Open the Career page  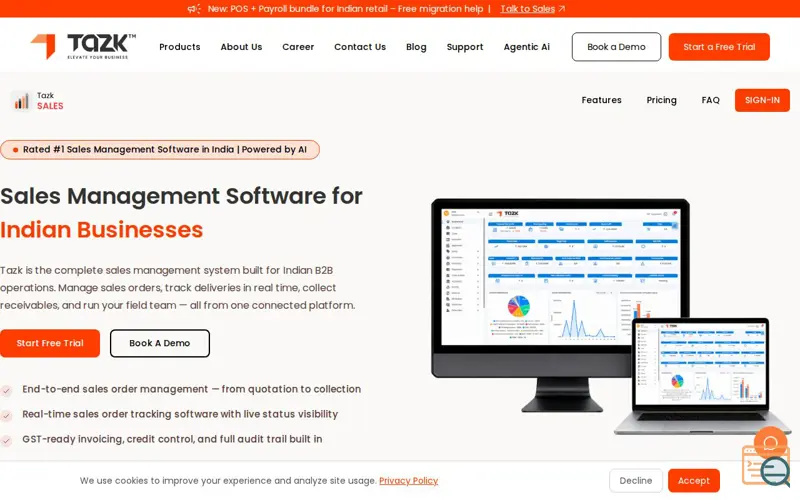point(298,47)
